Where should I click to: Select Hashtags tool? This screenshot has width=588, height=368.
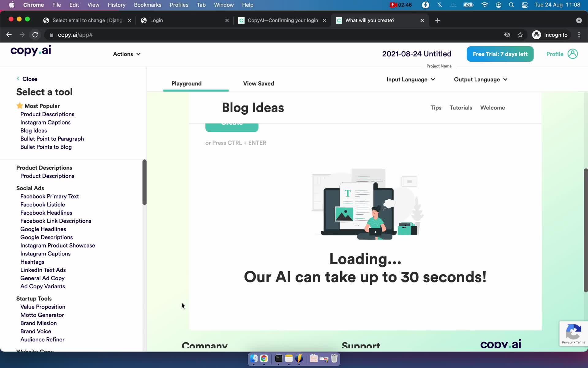click(32, 262)
